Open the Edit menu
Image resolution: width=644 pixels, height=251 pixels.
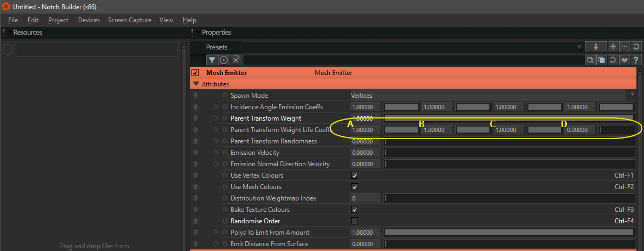click(x=33, y=20)
